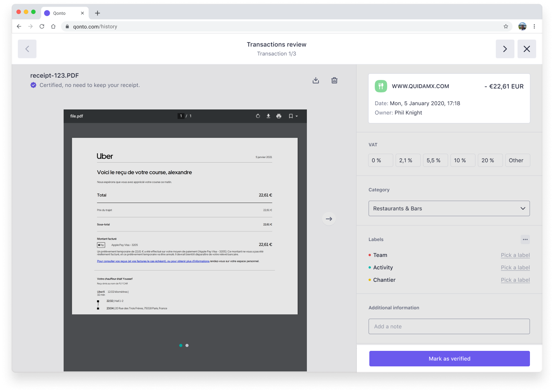The width and height of the screenshot is (554, 392).
Task: Select 2,1 % VAT rate
Action: coord(408,160)
